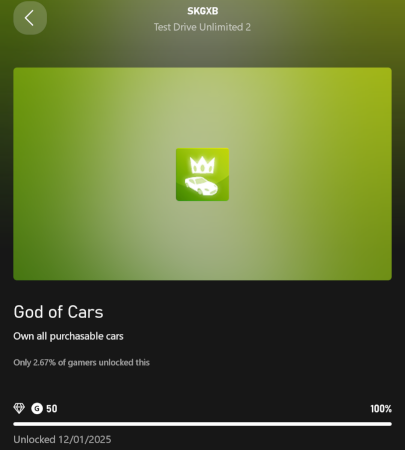Click the Gamerscore G coin icon

[x=37, y=408]
